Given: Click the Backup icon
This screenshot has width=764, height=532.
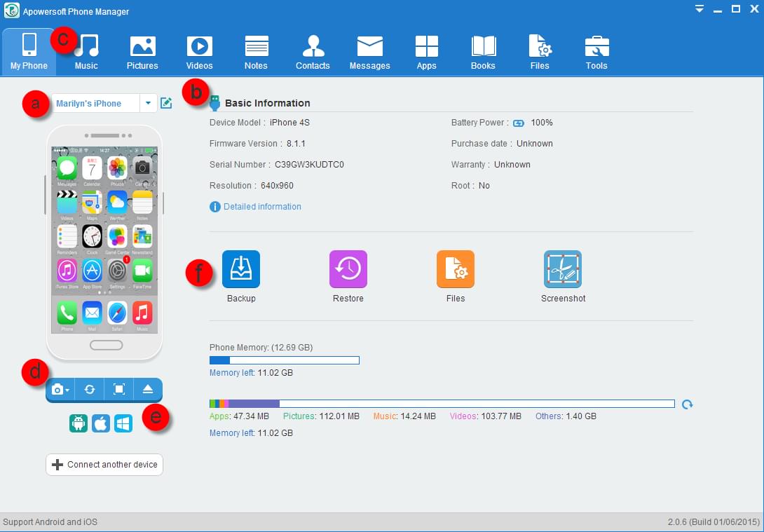Looking at the screenshot, I should coord(240,269).
